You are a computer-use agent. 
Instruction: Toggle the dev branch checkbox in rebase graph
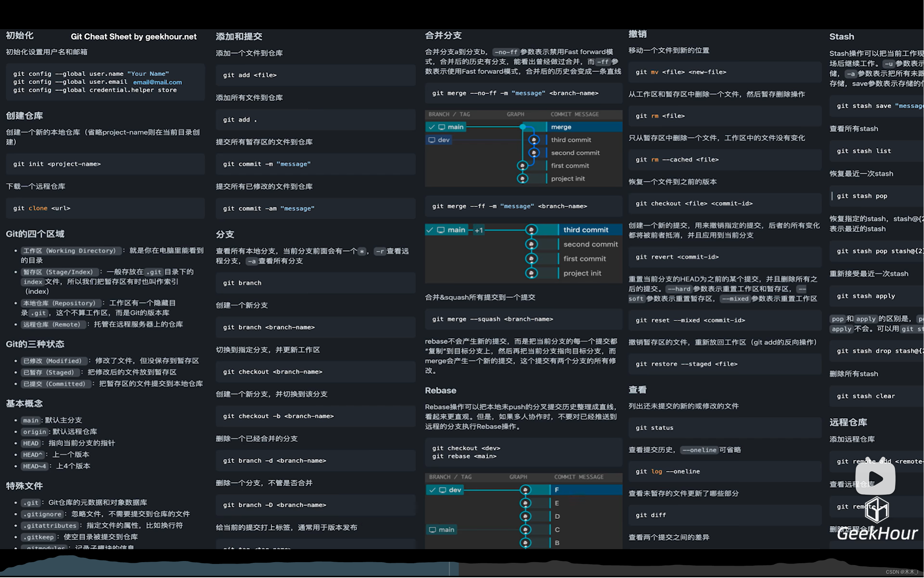(433, 490)
